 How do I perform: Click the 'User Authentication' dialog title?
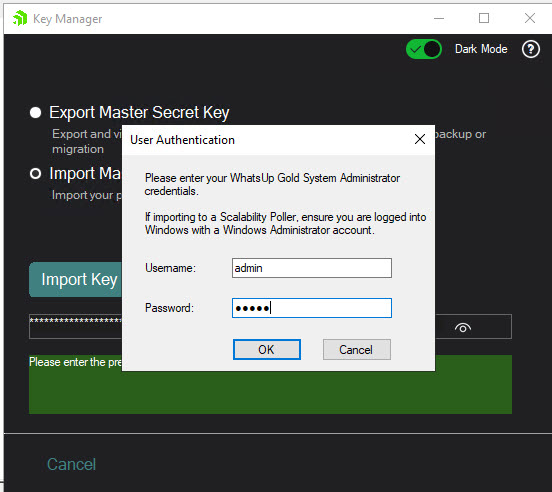tap(182, 140)
